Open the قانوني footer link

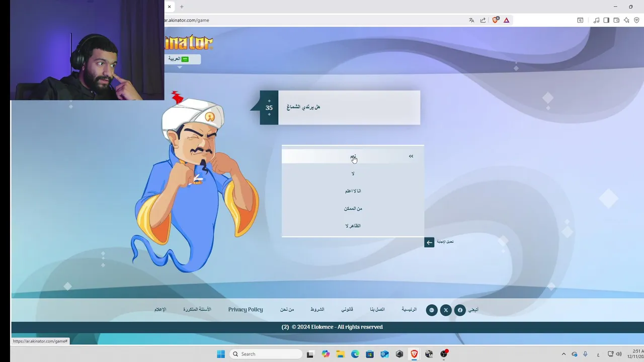pos(347,309)
